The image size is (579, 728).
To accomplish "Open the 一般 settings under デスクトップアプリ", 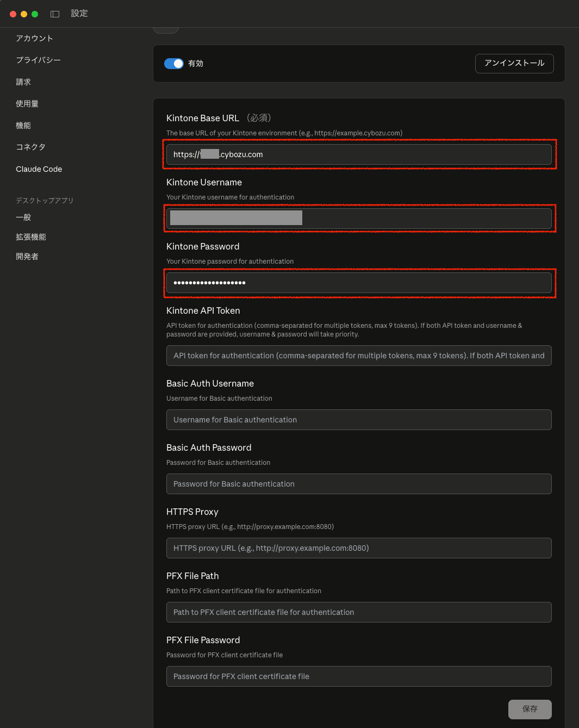I will coord(23,217).
